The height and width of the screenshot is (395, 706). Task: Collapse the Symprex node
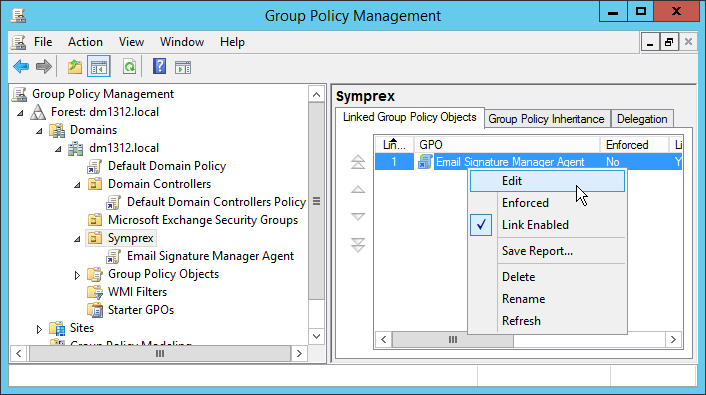[77, 239]
